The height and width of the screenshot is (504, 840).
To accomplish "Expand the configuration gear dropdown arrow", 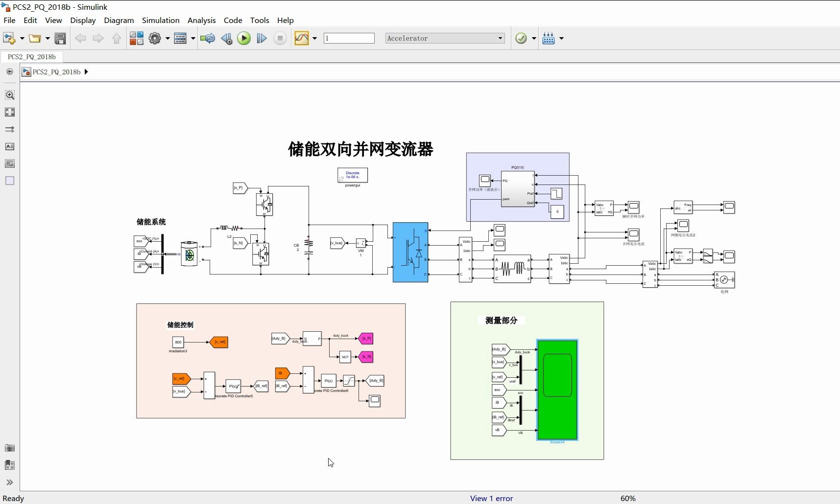I will coord(168,38).
